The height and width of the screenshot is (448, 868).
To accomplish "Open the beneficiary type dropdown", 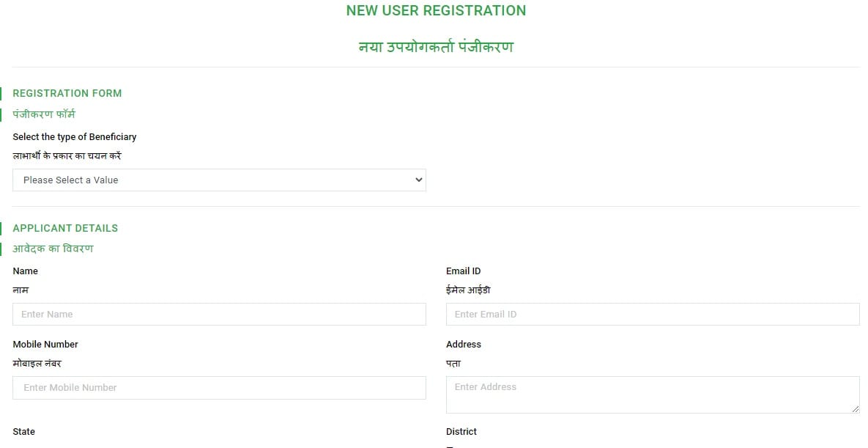I will [x=218, y=180].
